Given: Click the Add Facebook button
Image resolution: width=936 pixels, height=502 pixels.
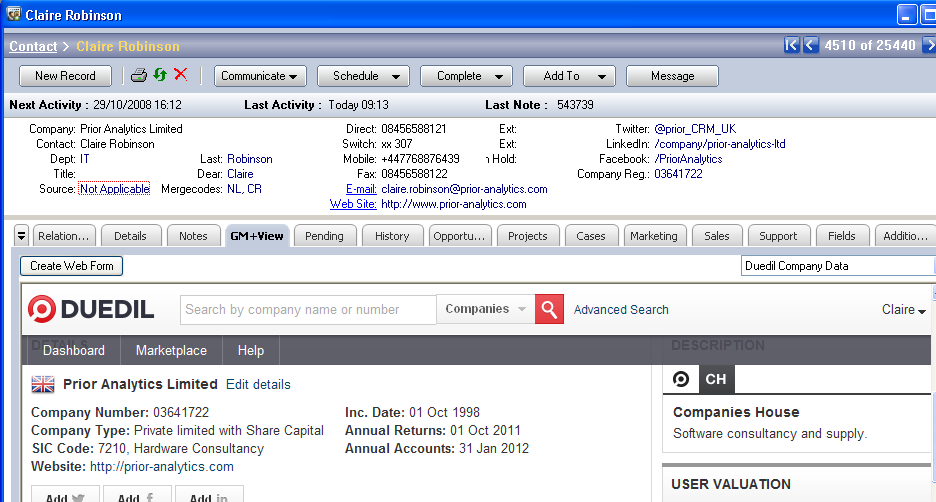Looking at the screenshot, I should point(137,494).
